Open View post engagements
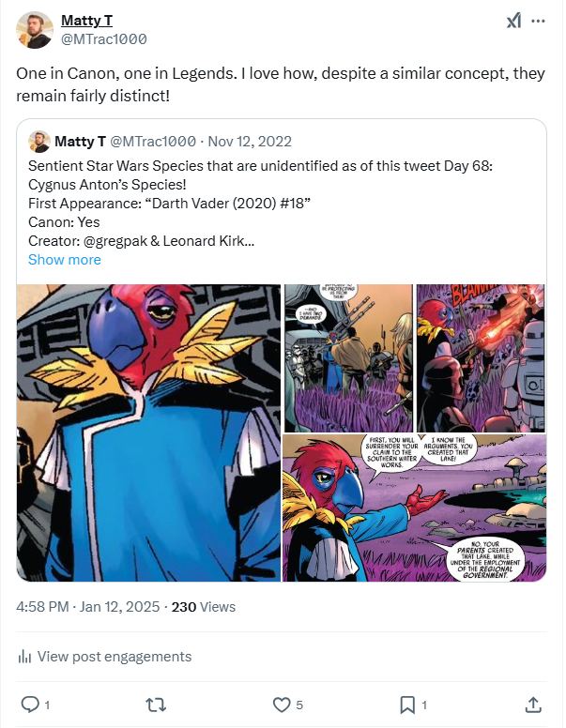Viewport: 566px width, 728px height. click(113, 657)
